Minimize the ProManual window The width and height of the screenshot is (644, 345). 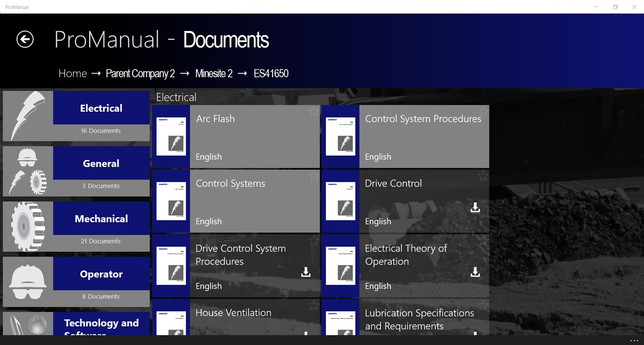tap(596, 7)
